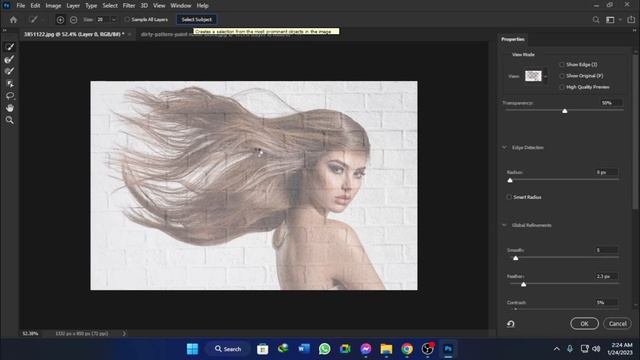Open the Window menu
This screenshot has width=640, height=360.
tap(180, 6)
